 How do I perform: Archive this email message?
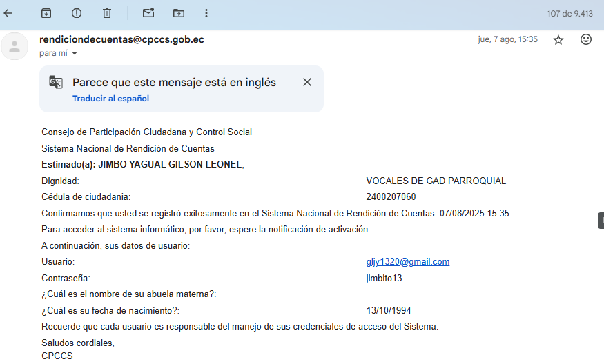click(46, 13)
